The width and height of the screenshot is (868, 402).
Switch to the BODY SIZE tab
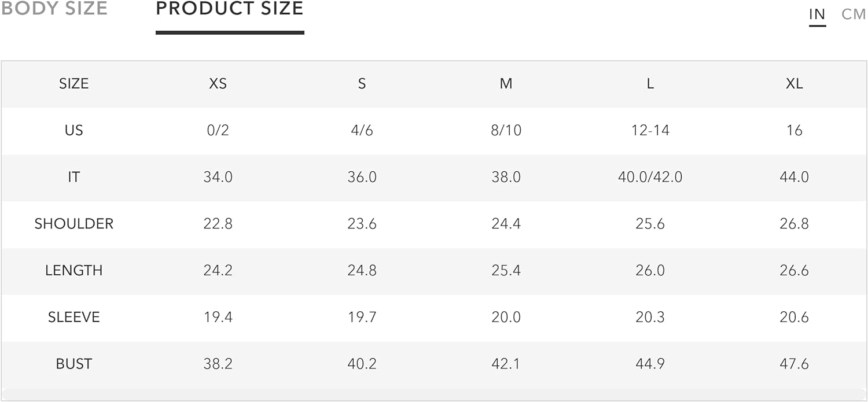coord(54,9)
